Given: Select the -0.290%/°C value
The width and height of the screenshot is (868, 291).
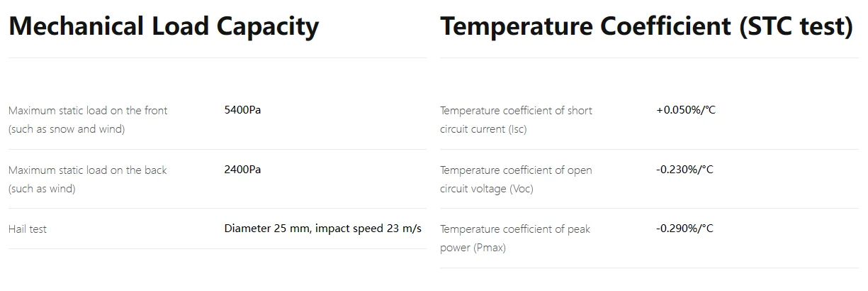Looking at the screenshot, I should click(684, 229).
